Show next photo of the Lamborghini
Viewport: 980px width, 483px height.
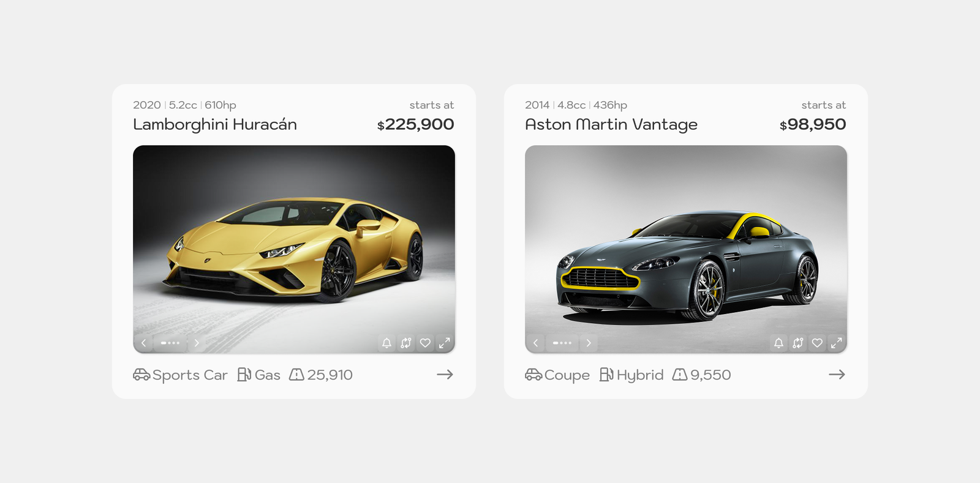(x=197, y=343)
